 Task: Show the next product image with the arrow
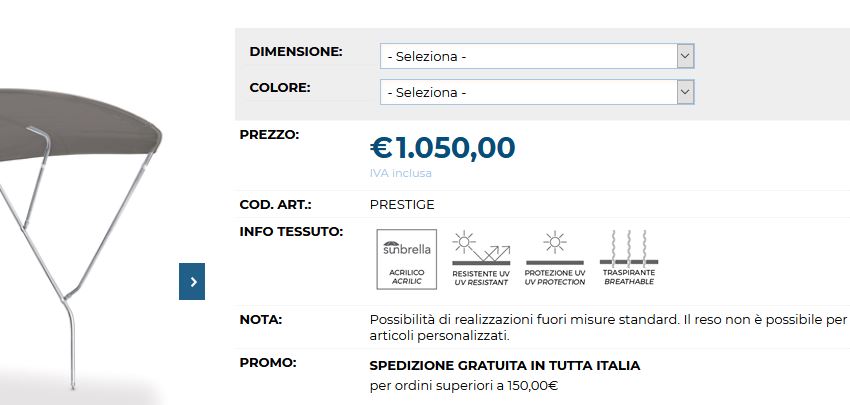(192, 282)
